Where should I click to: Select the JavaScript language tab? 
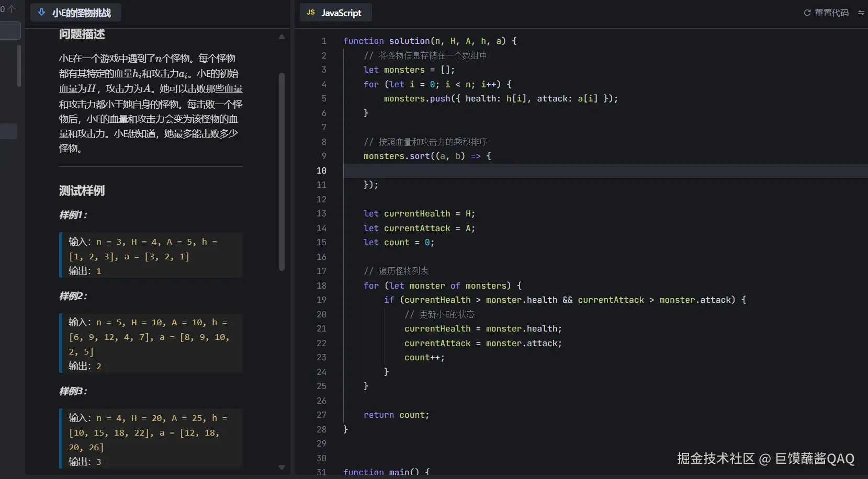pyautogui.click(x=341, y=13)
